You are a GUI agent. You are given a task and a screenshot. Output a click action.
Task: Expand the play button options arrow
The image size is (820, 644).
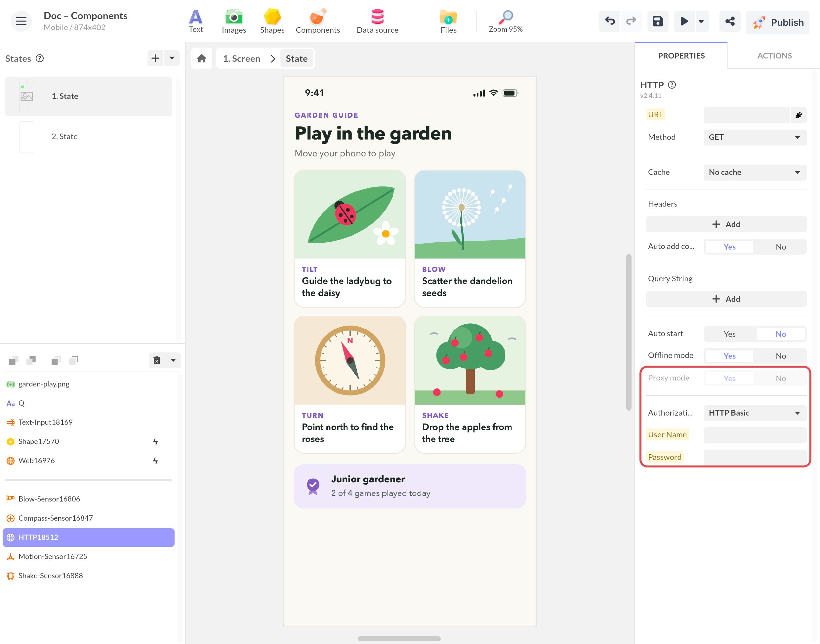[701, 21]
